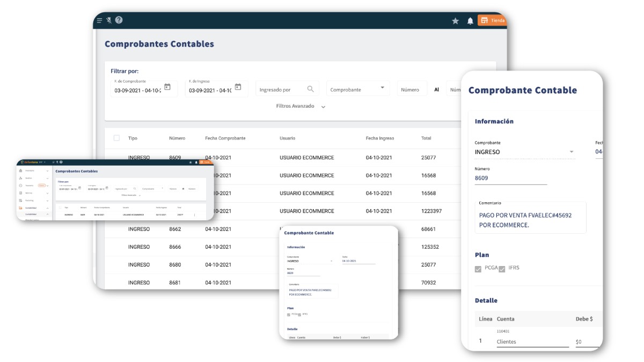
Task: Click the Número filter input field
Action: (411, 90)
